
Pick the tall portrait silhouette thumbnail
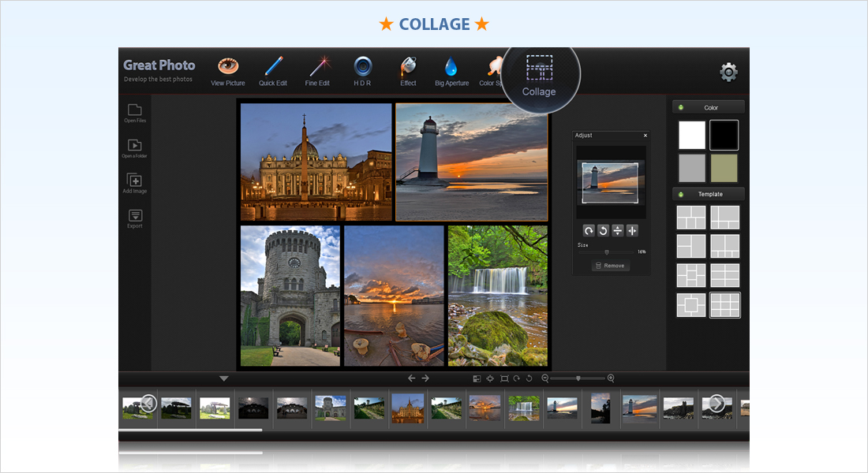tap(600, 408)
